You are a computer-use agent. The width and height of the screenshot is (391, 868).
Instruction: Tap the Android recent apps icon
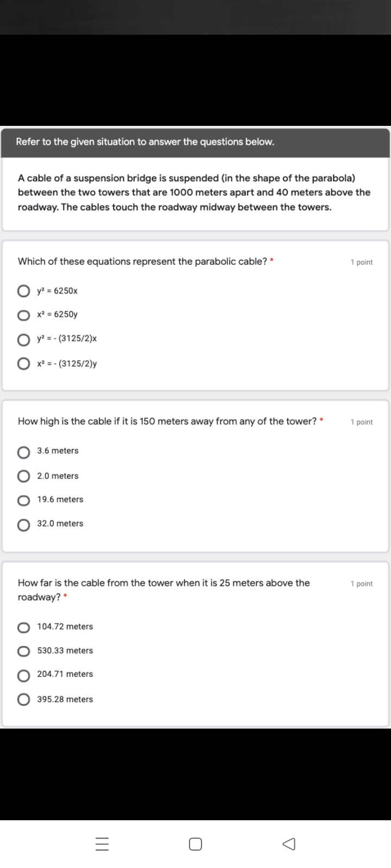tap(102, 844)
